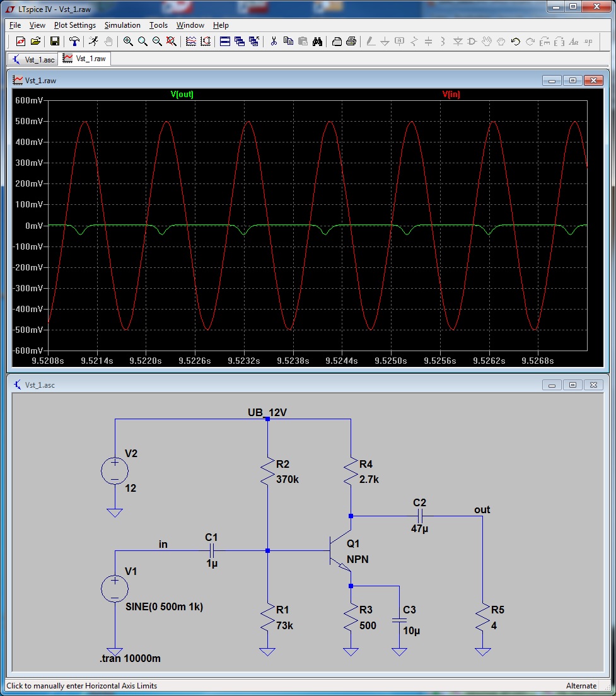This screenshot has width=616, height=696.
Task: Click the Halt hand icon
Action: point(108,41)
